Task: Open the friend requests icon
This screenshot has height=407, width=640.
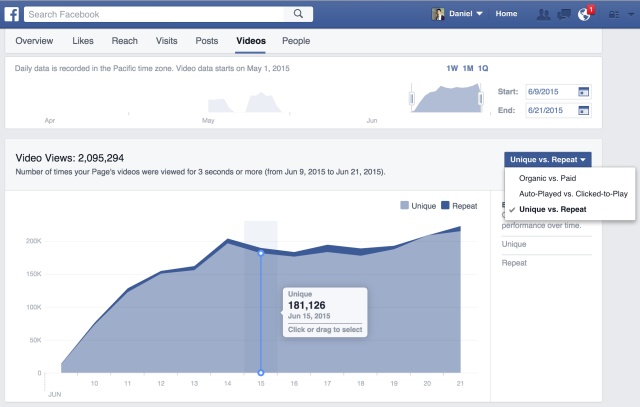Action: 544,14
